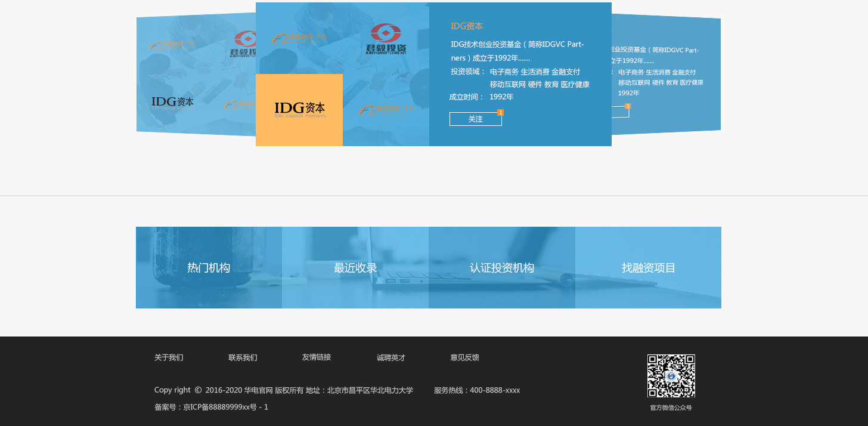This screenshot has width=868, height=426.
Task: Switch to the 最近收录 tab
Action: [355, 268]
